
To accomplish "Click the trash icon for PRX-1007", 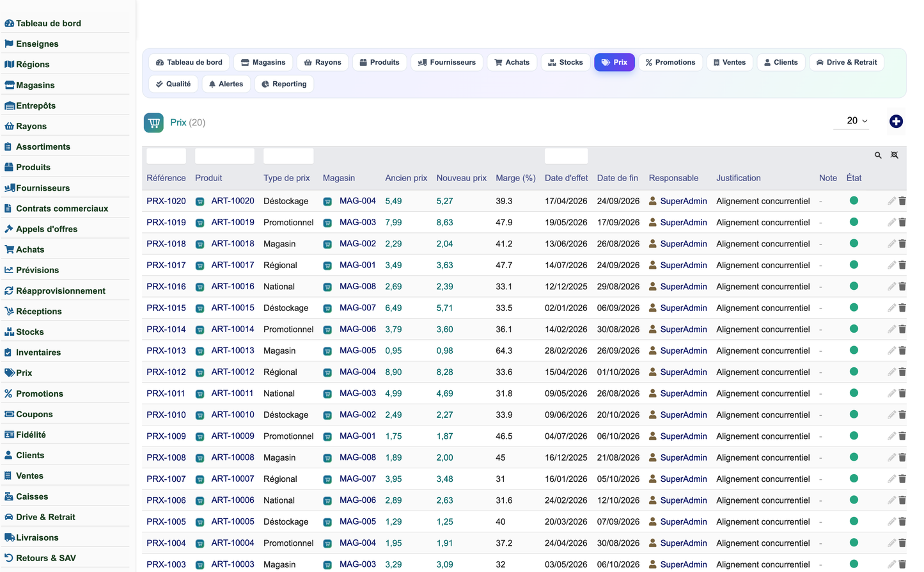I will click(902, 479).
